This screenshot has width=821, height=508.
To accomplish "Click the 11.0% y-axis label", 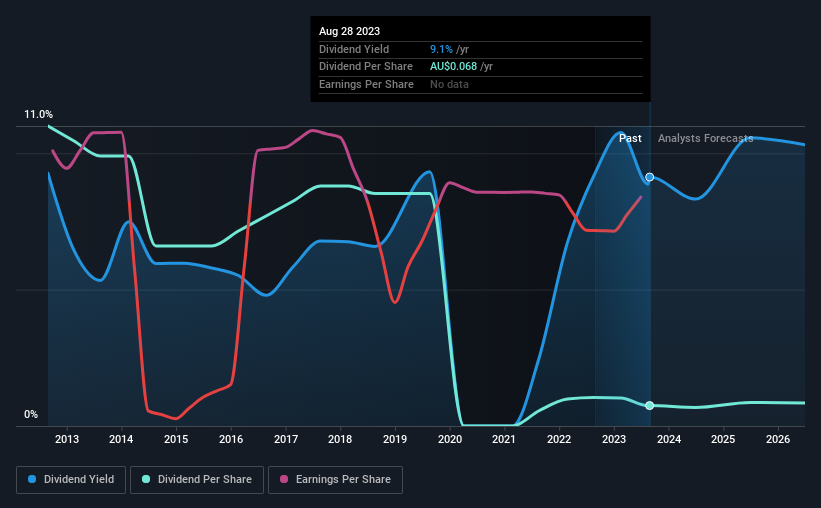I will (38, 115).
